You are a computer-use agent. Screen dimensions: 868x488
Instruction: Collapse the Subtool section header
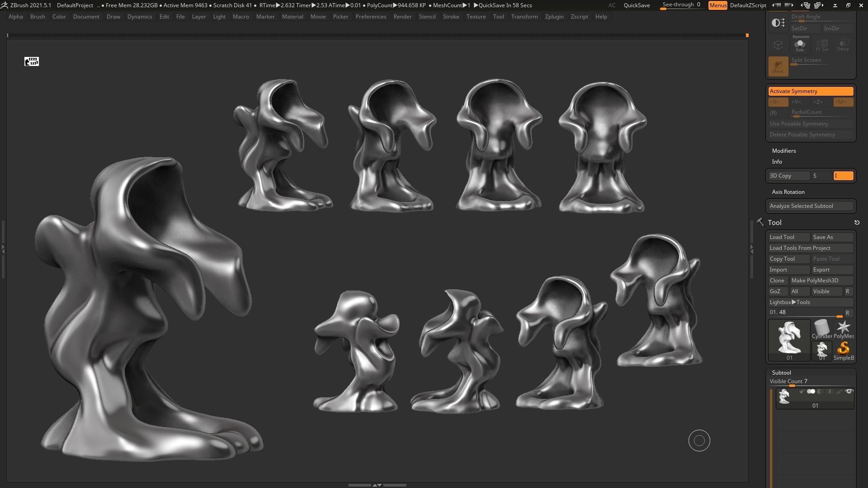781,373
